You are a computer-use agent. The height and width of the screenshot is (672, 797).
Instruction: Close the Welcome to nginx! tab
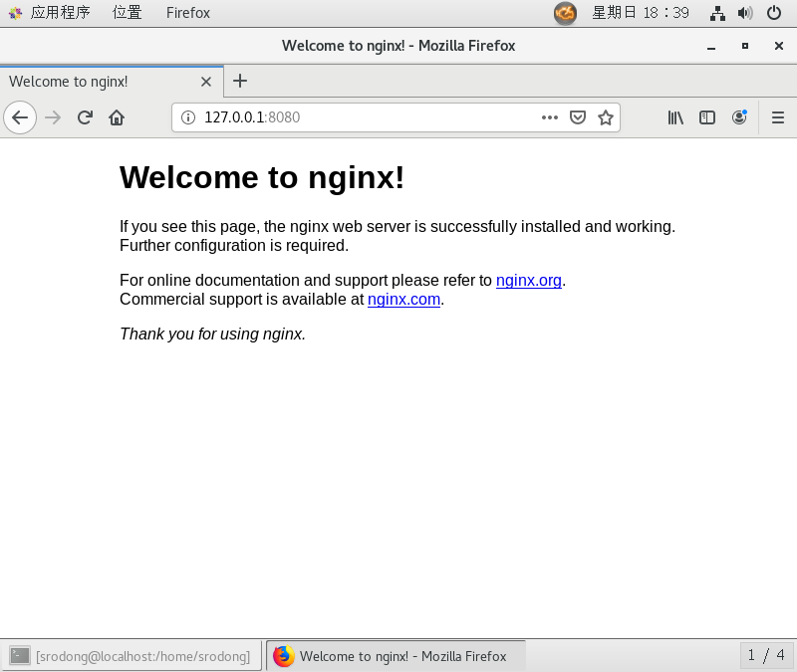click(x=206, y=82)
